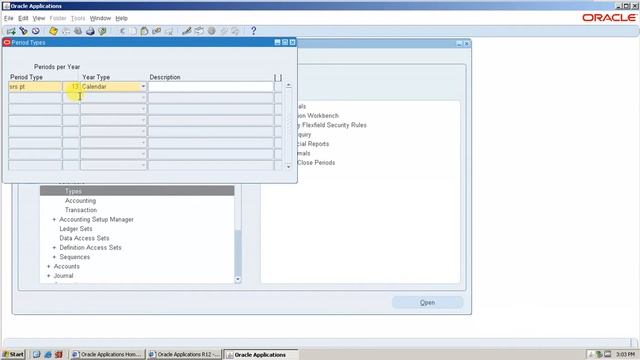Click the Edit Field pencil icon
Screen dimensions: 640x360
(x=187, y=31)
